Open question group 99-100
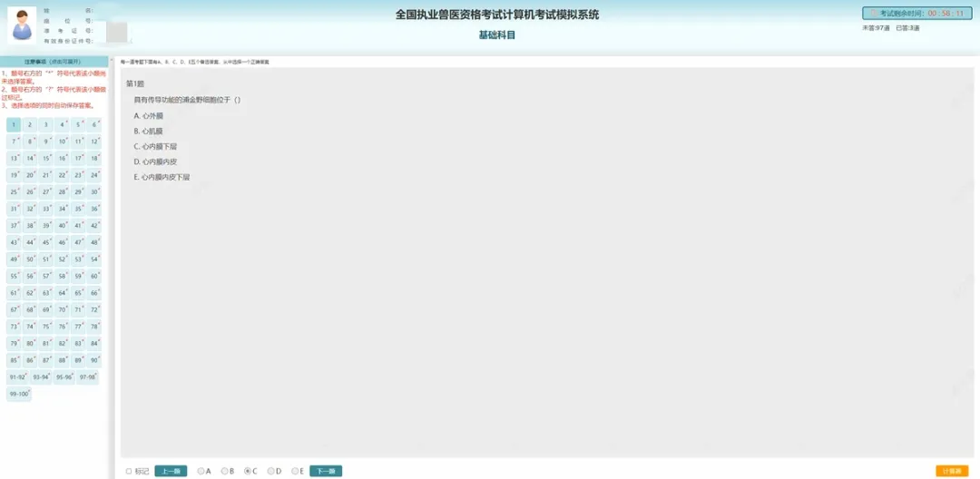The height and width of the screenshot is (479, 980). point(19,394)
